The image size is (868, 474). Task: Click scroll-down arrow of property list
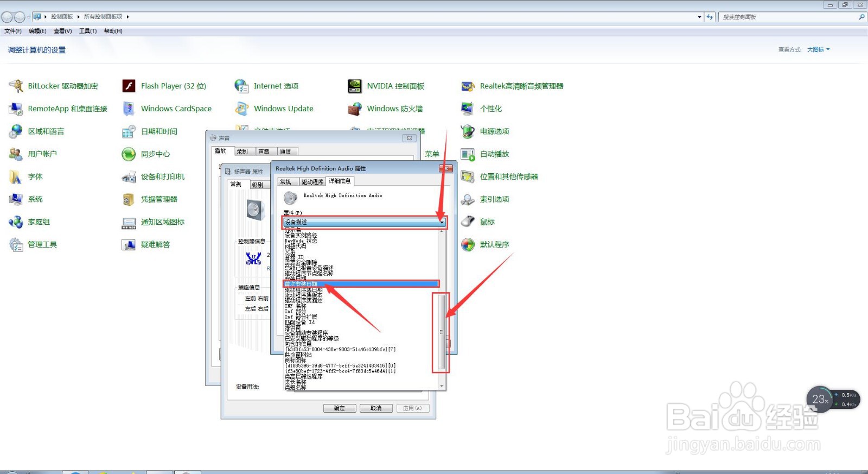[442, 386]
